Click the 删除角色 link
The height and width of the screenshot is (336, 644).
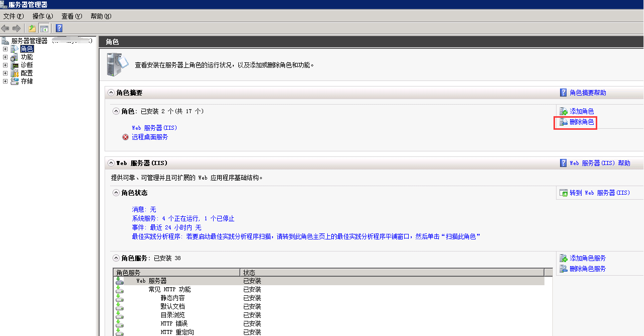(582, 122)
